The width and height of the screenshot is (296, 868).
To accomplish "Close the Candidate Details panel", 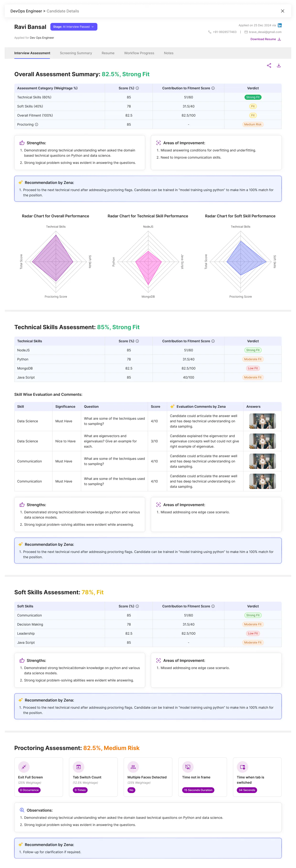I will 282,11.
